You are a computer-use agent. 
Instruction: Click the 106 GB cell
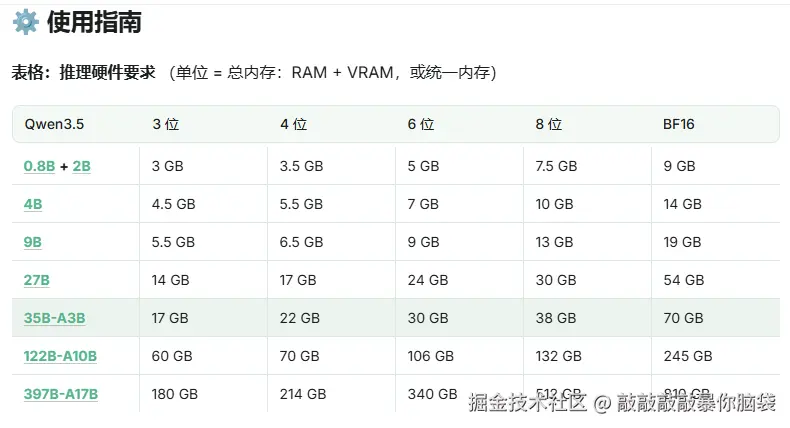click(431, 356)
